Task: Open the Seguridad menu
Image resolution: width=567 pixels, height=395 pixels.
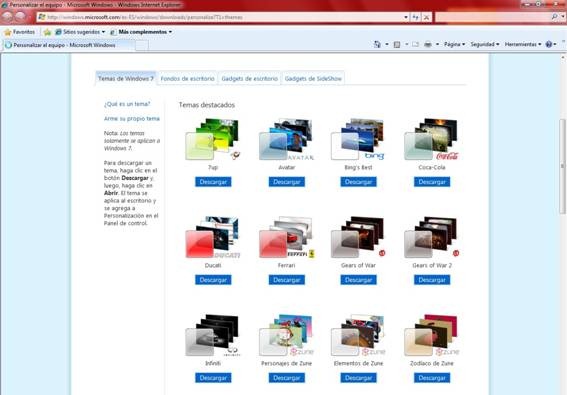Action: 485,44
